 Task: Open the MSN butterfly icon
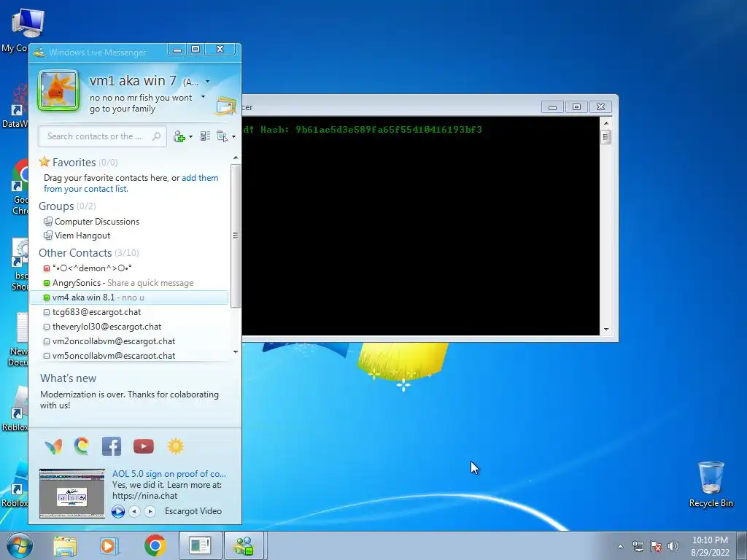tap(53, 446)
